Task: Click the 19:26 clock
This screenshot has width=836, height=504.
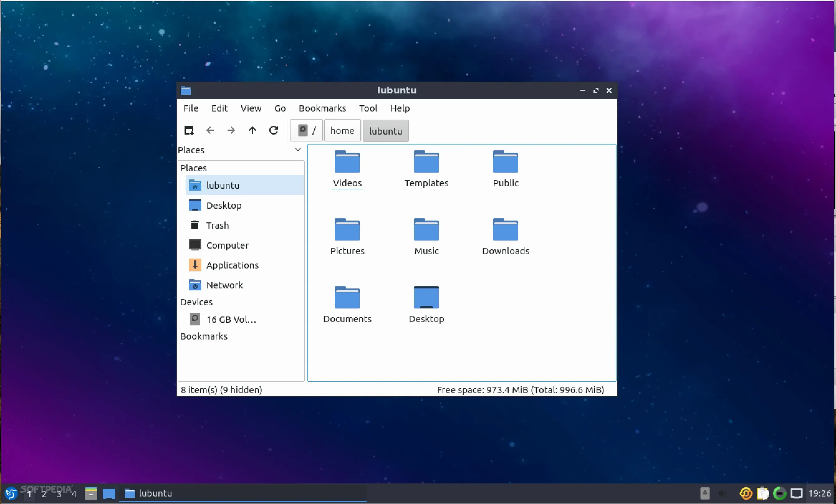Action: pos(819,493)
